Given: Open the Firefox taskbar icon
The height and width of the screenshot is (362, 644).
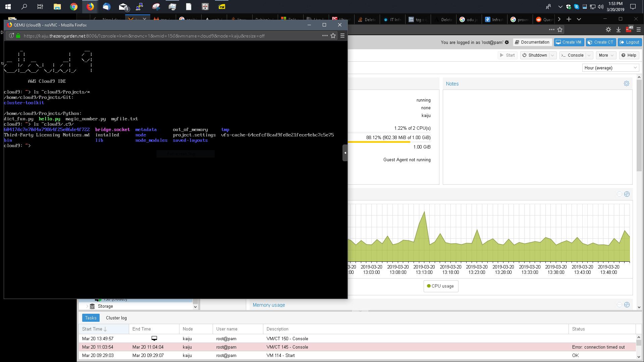Looking at the screenshot, I should point(90,6).
